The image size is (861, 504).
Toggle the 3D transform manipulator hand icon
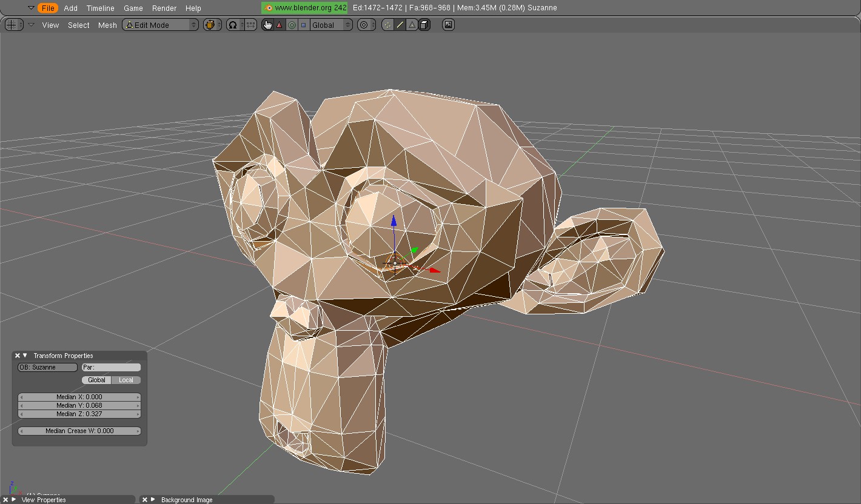point(267,25)
